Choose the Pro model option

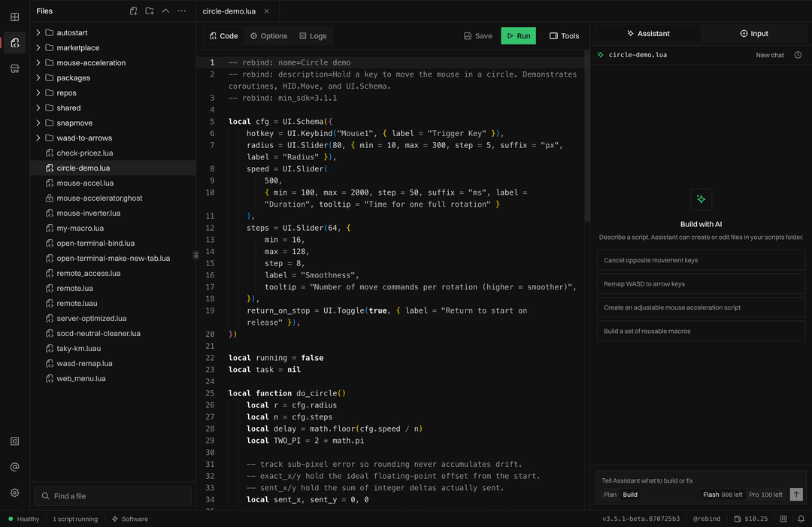click(765, 495)
